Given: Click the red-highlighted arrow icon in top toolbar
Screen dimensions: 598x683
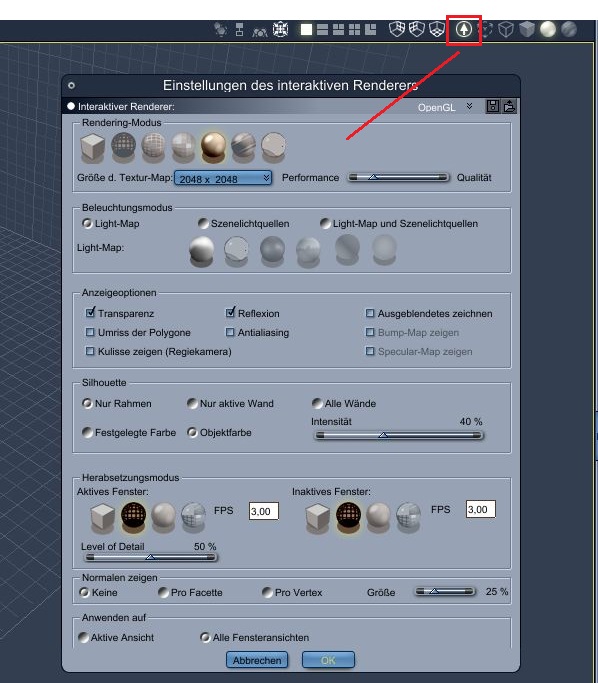Looking at the screenshot, I should tap(464, 30).
